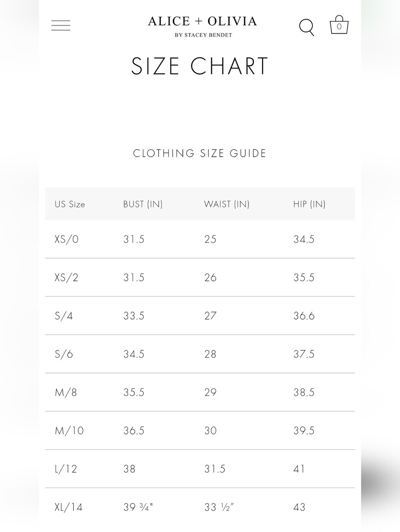Screen dimensions: 400x532
Task: Select the XS/0 size row
Action: pyautogui.click(x=200, y=239)
